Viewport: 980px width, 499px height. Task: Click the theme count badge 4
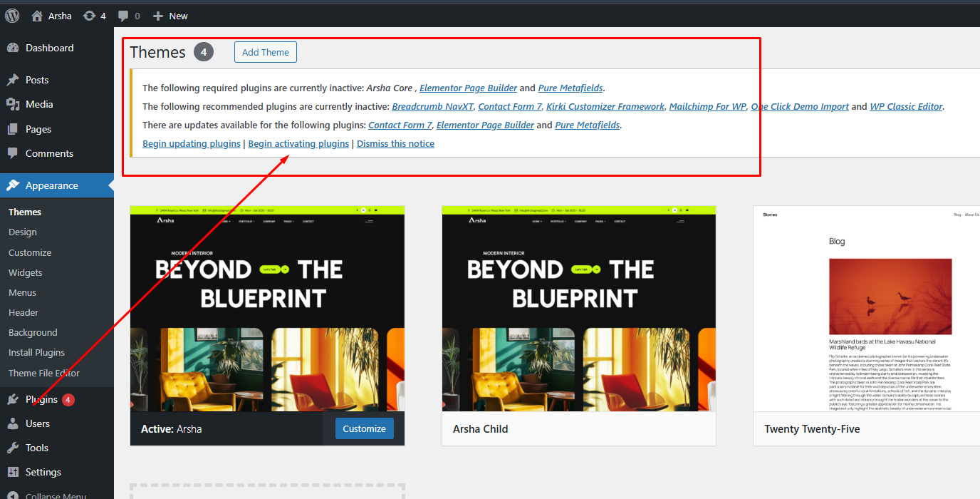[204, 52]
